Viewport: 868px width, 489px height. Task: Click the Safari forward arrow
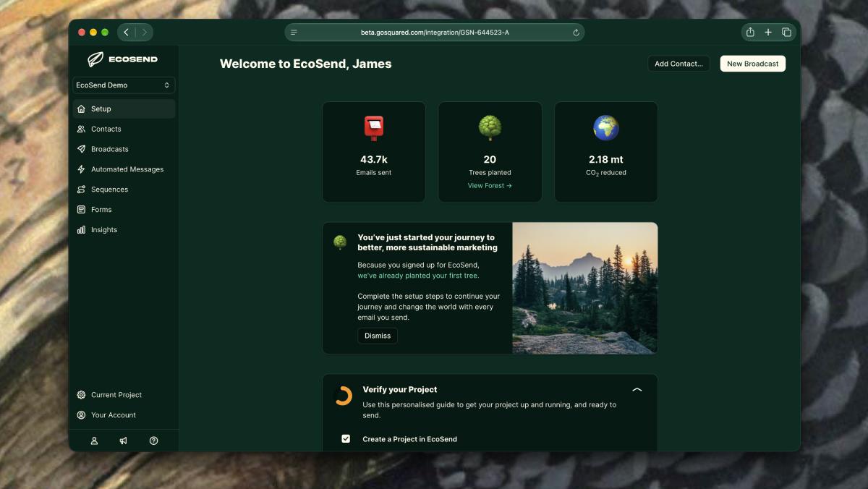point(144,32)
